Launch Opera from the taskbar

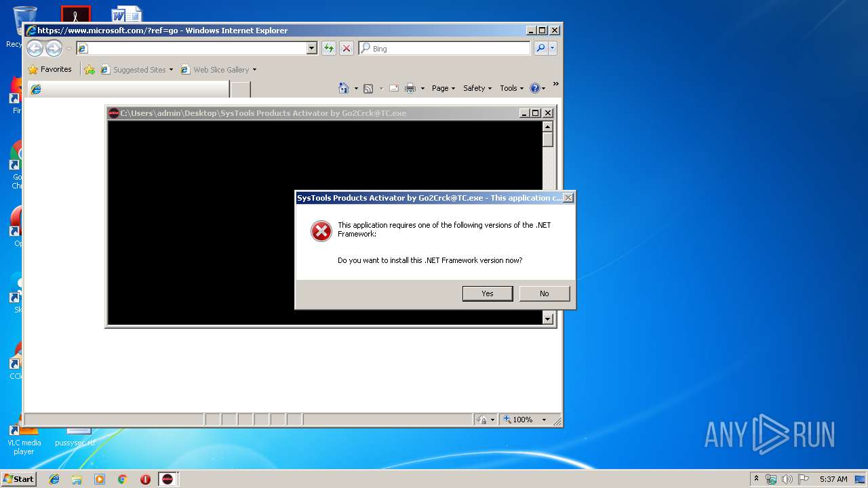(145, 479)
